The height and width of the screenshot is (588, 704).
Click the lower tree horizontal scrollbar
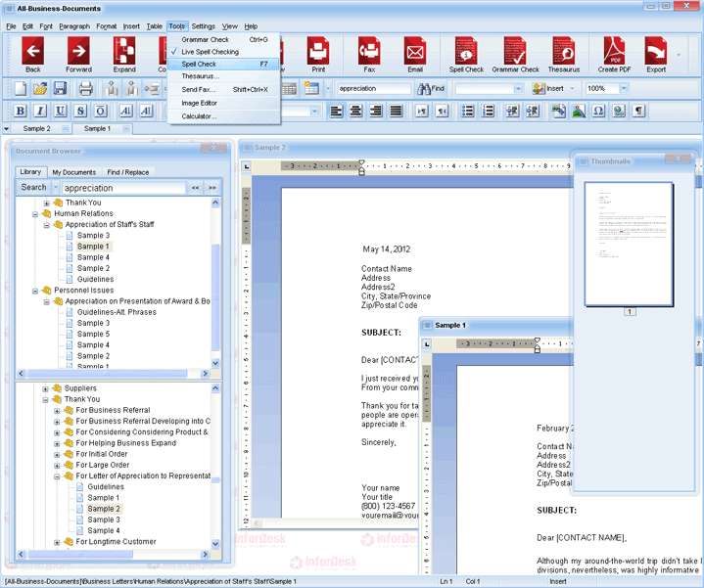(x=80, y=555)
